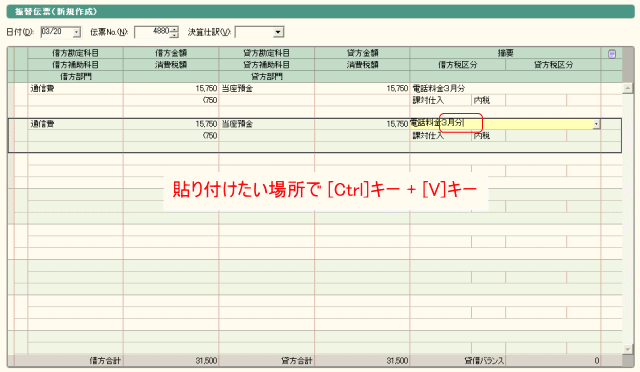640x372 pixels.
Task: Click the 伝票No. field showing 4880
Action: click(x=153, y=32)
